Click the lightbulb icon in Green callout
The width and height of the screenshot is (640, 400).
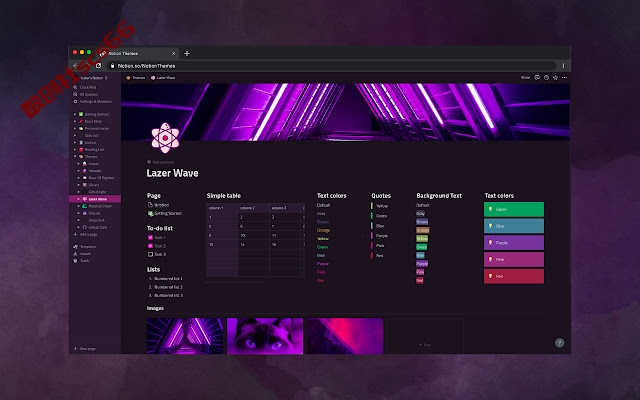tap(490, 209)
